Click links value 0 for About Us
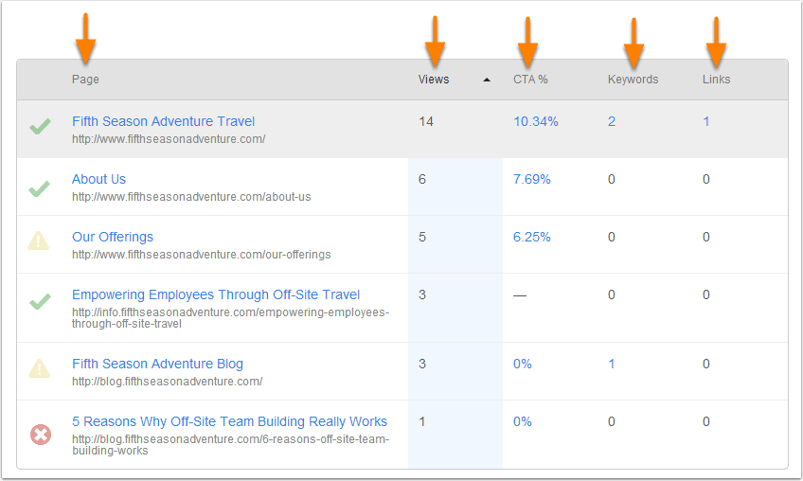Viewport: 803px width, 481px height. click(x=706, y=179)
